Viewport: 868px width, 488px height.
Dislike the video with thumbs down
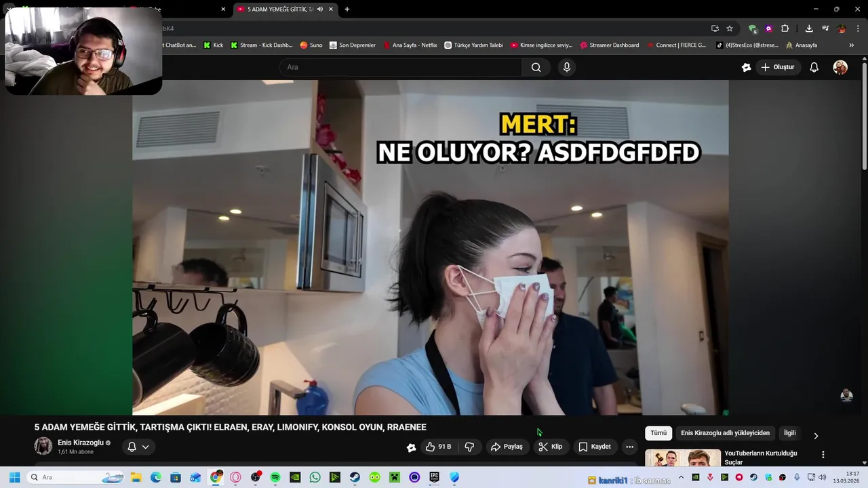click(469, 447)
